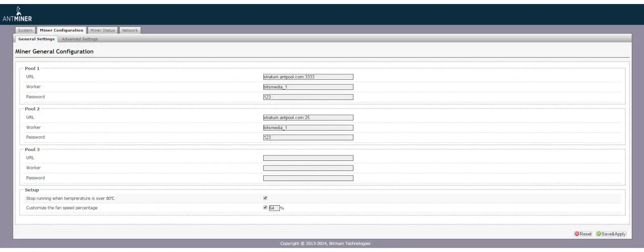The image size is (644, 252).
Task: Select the General Settings subtab
Action: tap(36, 39)
